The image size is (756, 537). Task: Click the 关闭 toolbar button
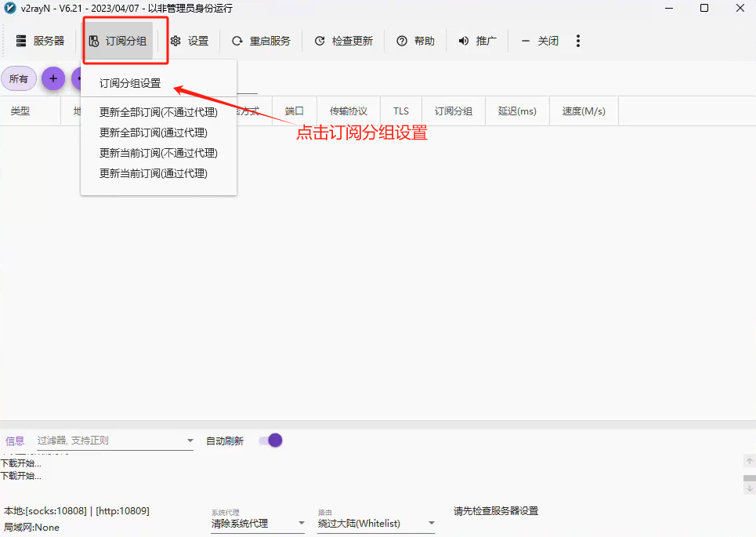point(540,41)
